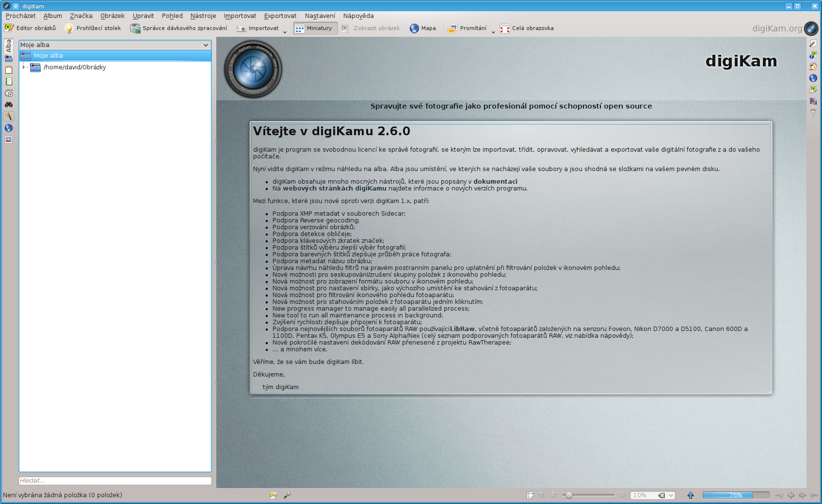
Task: Open the Importovat menu in menu bar
Action: (x=240, y=16)
